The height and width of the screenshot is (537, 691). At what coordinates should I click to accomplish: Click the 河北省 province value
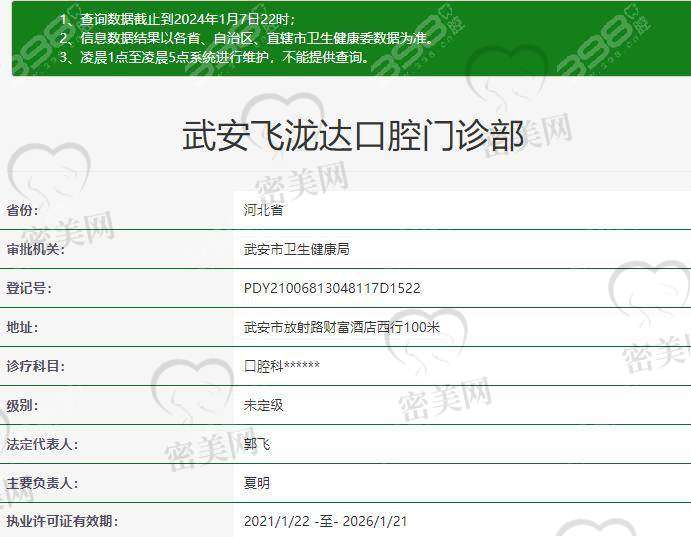coord(264,211)
